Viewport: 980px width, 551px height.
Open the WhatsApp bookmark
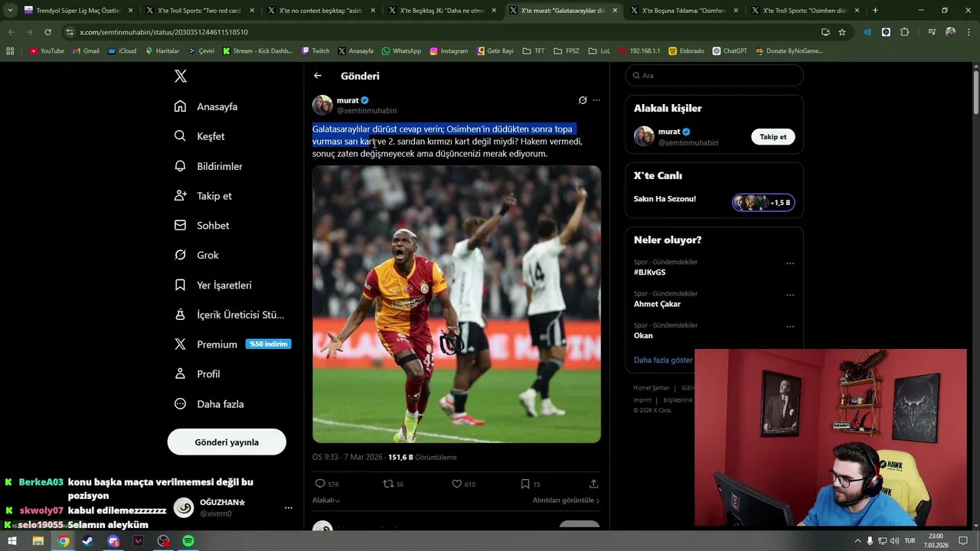(401, 51)
